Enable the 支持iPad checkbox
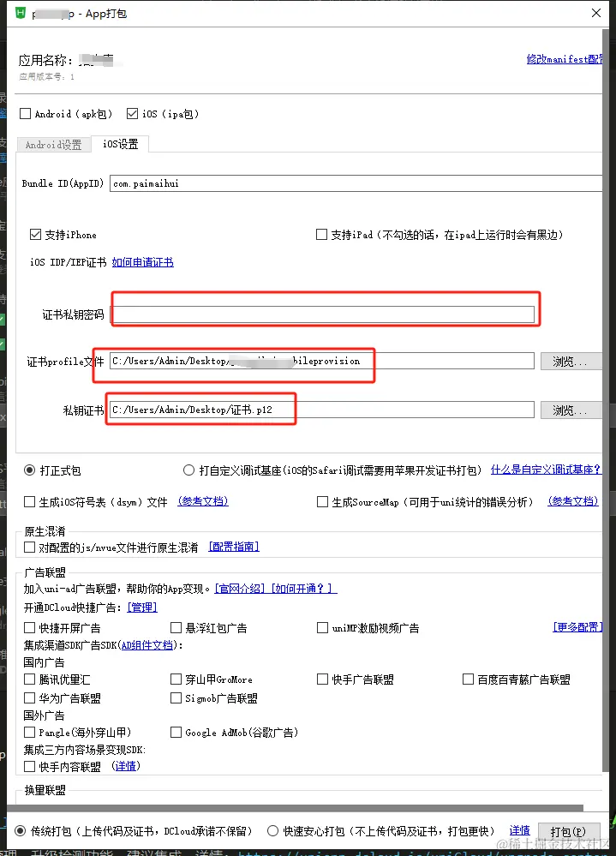The image size is (616, 856). click(321, 235)
